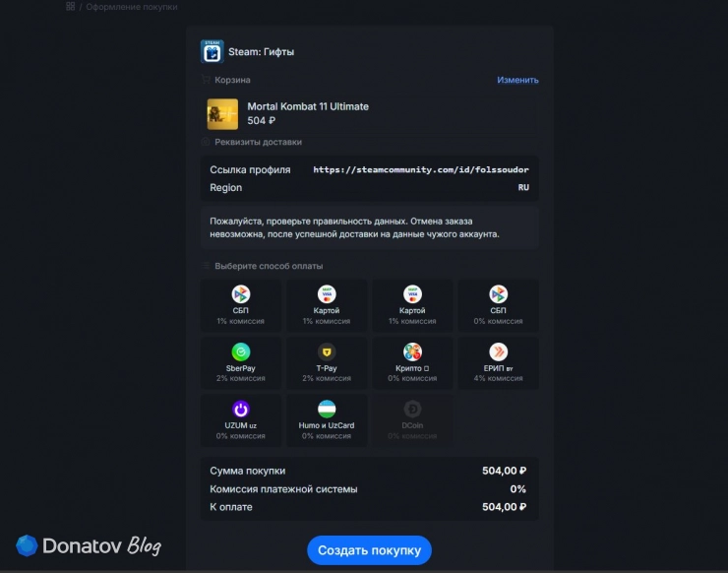
Task: Select UZUM uz payment method
Action: click(x=240, y=420)
